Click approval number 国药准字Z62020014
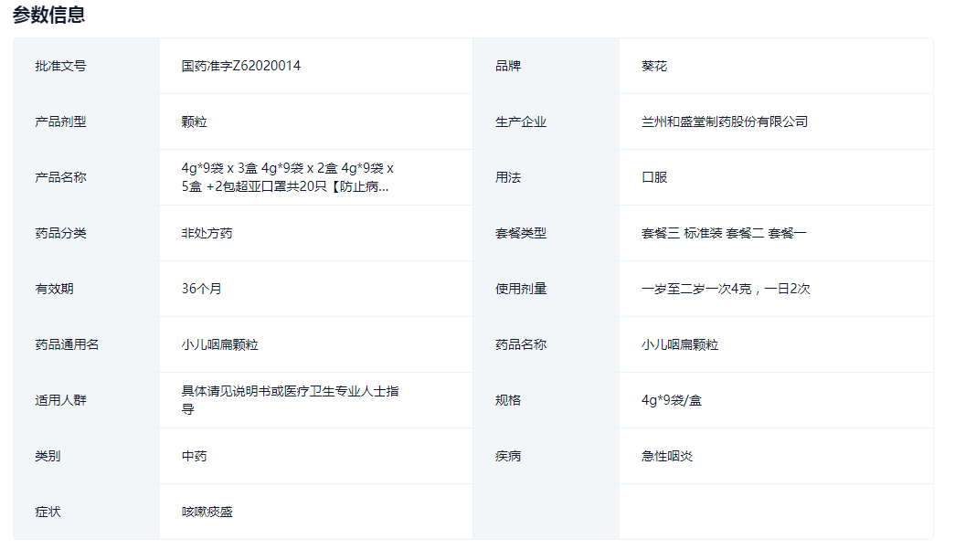Image resolution: width=955 pixels, height=560 pixels. (241, 66)
